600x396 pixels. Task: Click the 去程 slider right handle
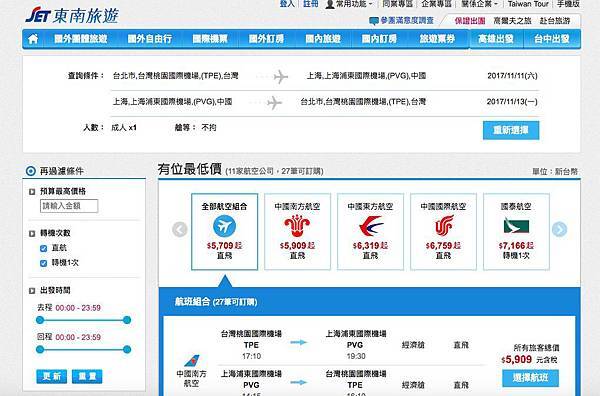(127, 320)
